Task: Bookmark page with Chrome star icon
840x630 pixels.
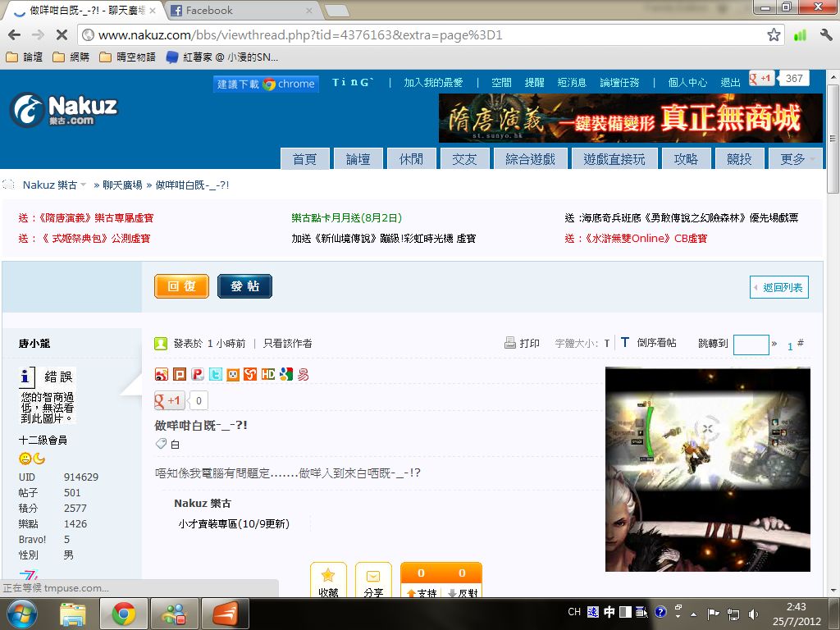Action: 774,35
